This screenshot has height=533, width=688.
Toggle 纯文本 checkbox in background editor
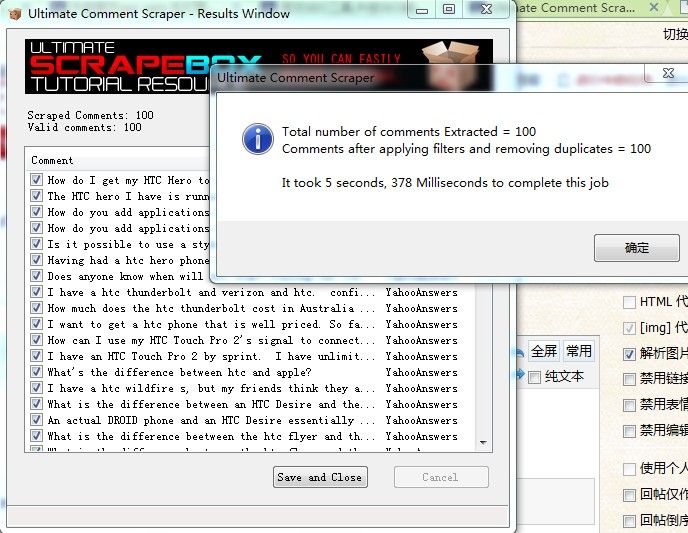click(534, 377)
